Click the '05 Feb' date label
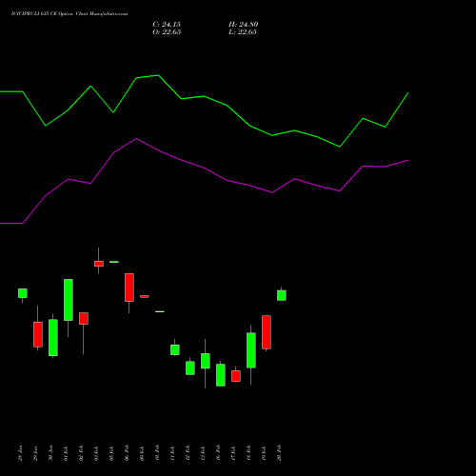 tap(112, 453)
